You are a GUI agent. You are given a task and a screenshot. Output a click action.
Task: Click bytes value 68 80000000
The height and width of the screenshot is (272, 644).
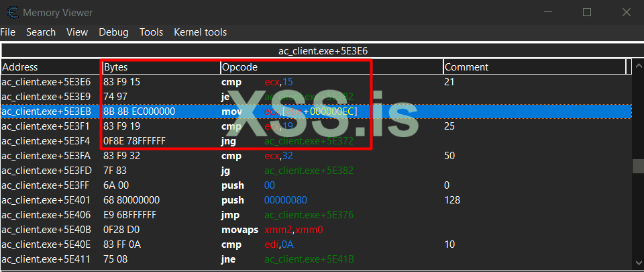(131, 200)
